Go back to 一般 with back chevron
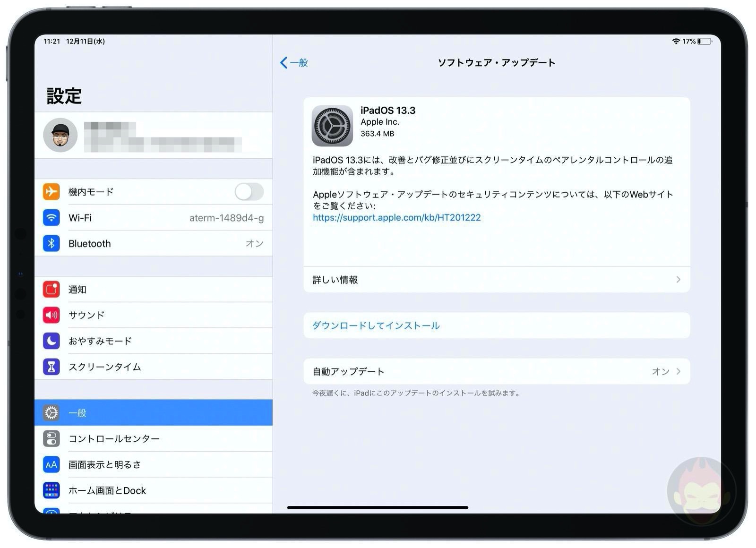This screenshot has height=548, width=756. 294,62
